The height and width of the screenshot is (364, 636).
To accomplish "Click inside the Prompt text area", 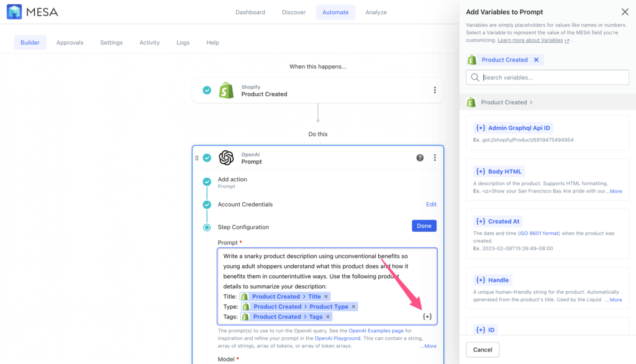I will coord(327,286).
